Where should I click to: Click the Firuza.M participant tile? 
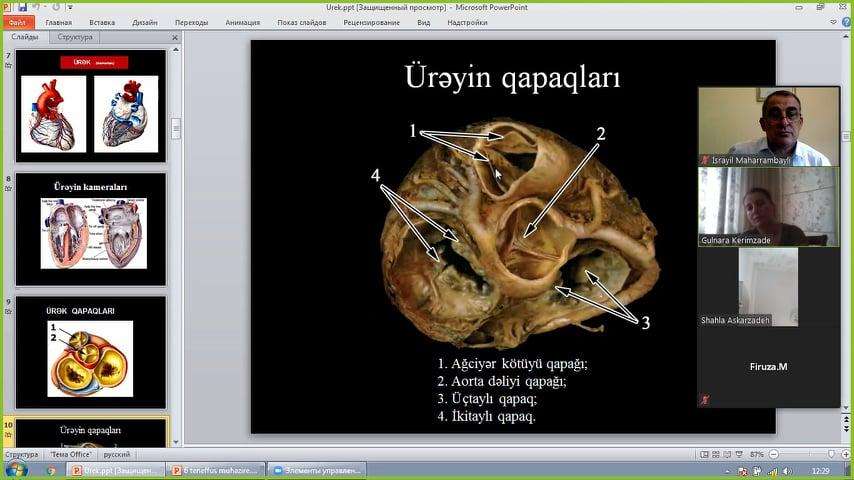pos(768,367)
